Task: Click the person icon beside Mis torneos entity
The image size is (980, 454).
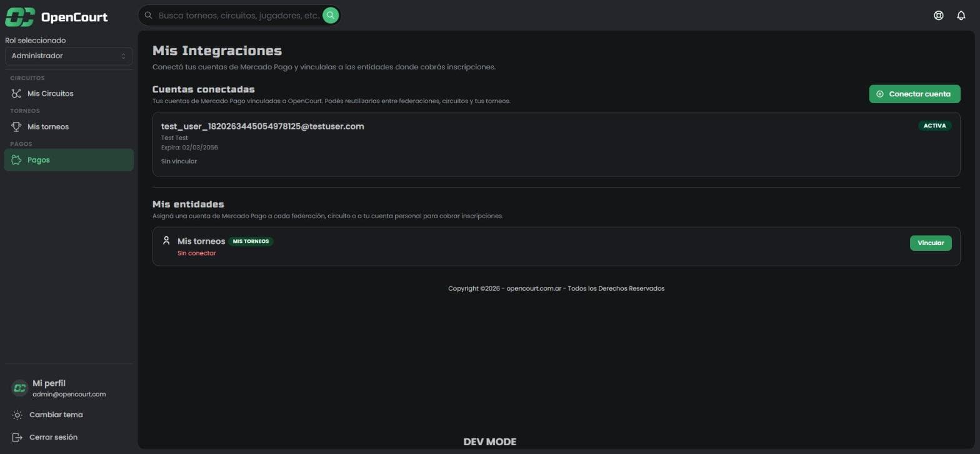Action: [166, 241]
